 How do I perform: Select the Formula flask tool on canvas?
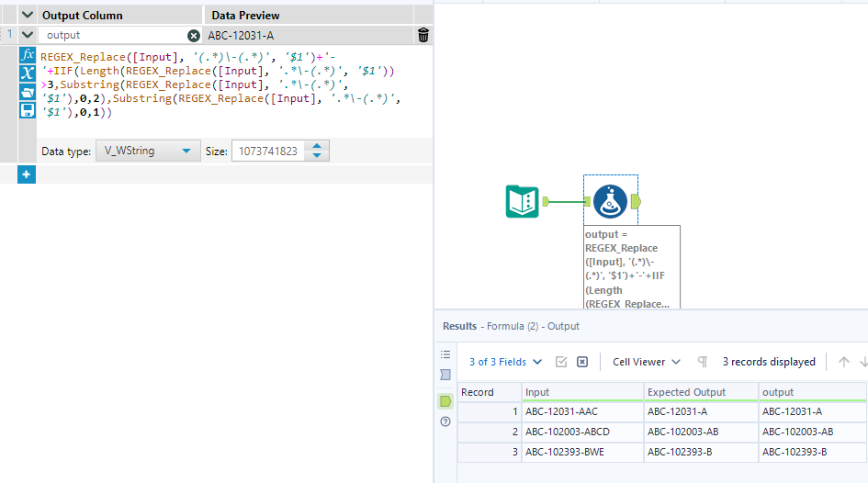coord(610,201)
